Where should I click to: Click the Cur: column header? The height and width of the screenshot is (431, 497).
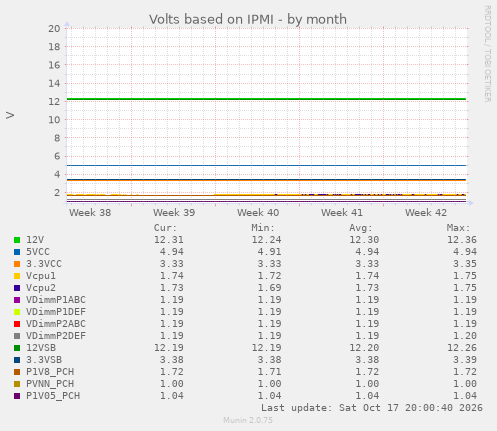165,228
